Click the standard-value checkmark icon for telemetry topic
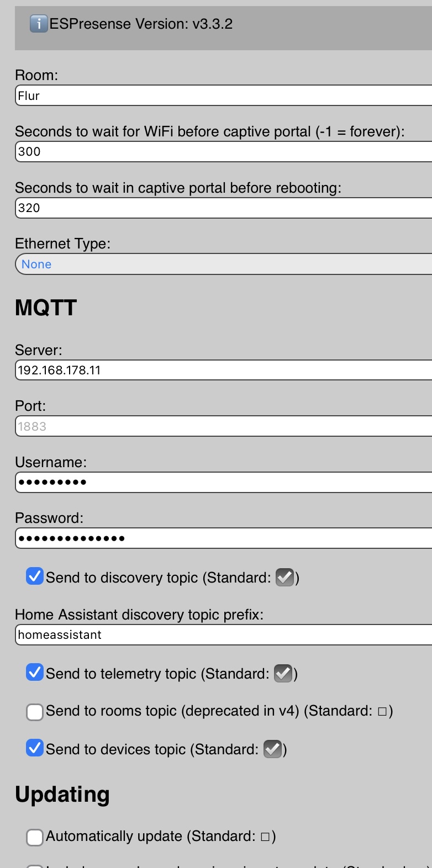This screenshot has height=868, width=432. click(x=283, y=674)
